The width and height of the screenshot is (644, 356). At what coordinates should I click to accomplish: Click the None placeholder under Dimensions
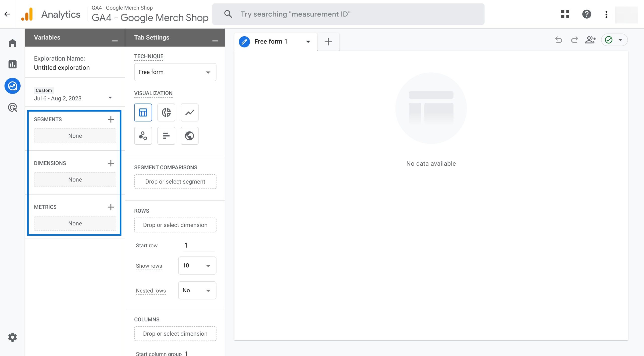click(75, 180)
